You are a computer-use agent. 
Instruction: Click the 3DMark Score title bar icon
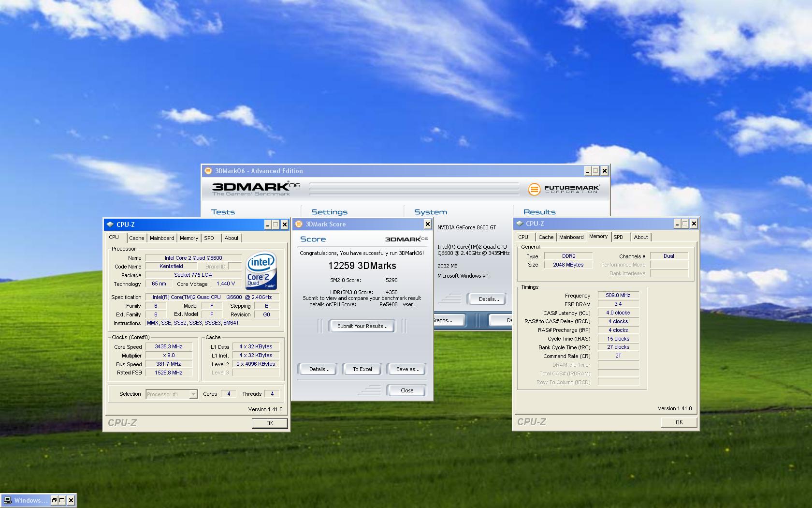pos(299,224)
